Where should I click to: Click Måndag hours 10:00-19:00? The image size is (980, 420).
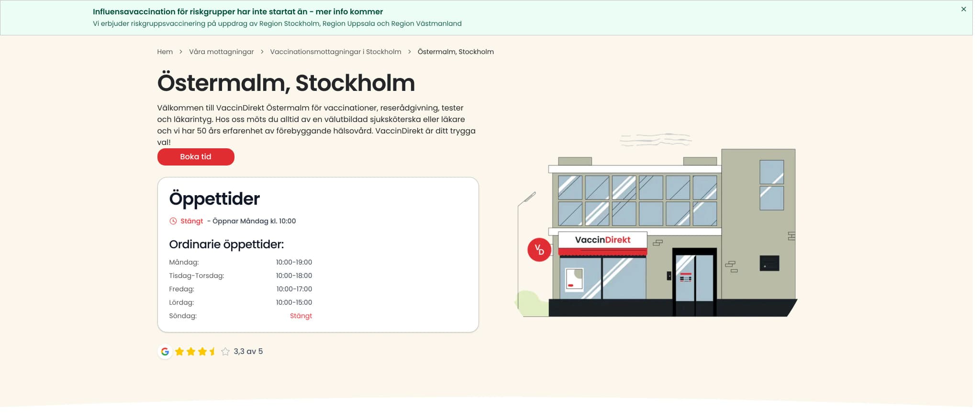point(294,262)
